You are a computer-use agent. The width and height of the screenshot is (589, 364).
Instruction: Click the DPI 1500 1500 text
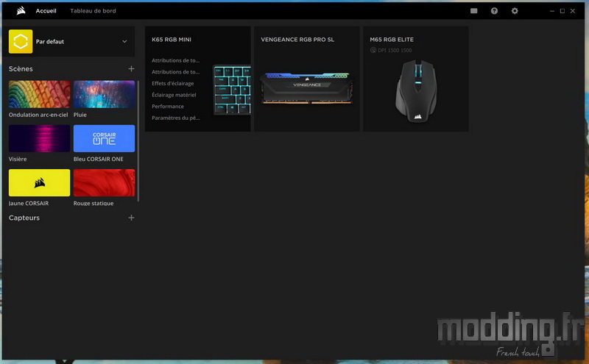pyautogui.click(x=395, y=50)
